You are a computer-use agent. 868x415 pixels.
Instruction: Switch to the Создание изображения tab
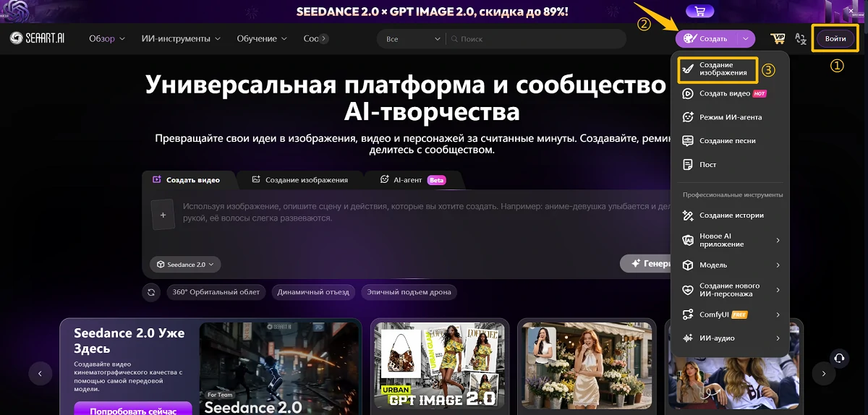(x=299, y=180)
